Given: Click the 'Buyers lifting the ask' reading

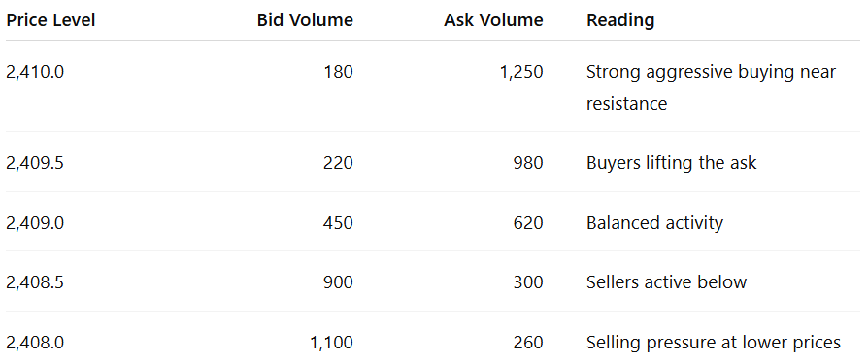Looking at the screenshot, I should 672,163.
